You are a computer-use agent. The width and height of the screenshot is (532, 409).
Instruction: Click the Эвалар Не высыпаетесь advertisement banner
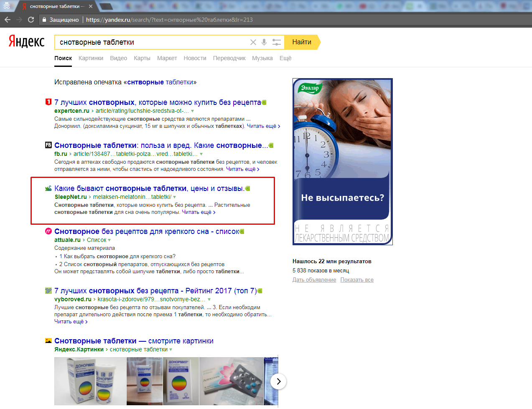tap(343, 161)
